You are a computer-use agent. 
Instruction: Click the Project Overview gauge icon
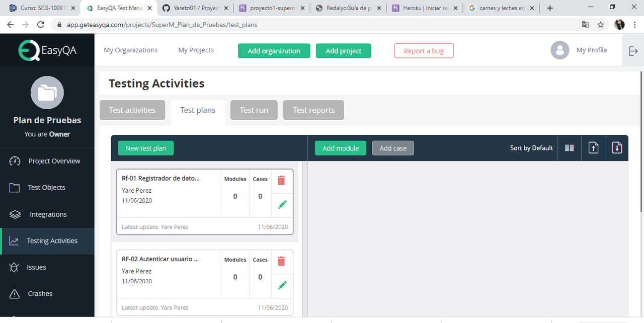(15, 161)
